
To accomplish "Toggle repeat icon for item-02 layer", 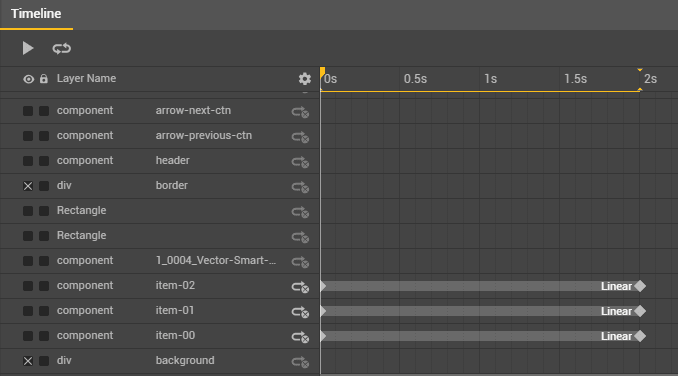I will pyautogui.click(x=300, y=287).
